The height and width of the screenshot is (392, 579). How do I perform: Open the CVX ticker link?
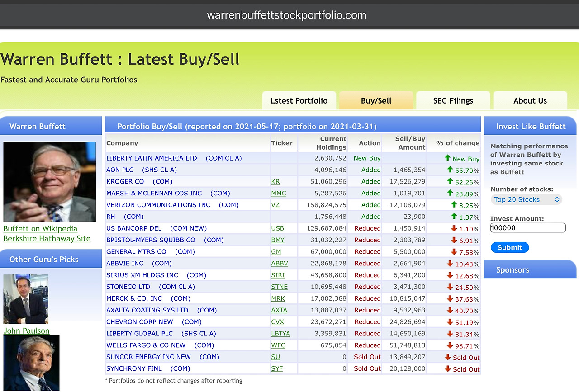277,323
